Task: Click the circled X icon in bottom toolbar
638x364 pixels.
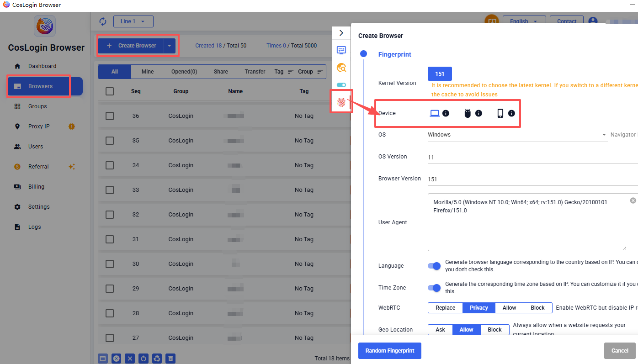Action: coord(117,359)
